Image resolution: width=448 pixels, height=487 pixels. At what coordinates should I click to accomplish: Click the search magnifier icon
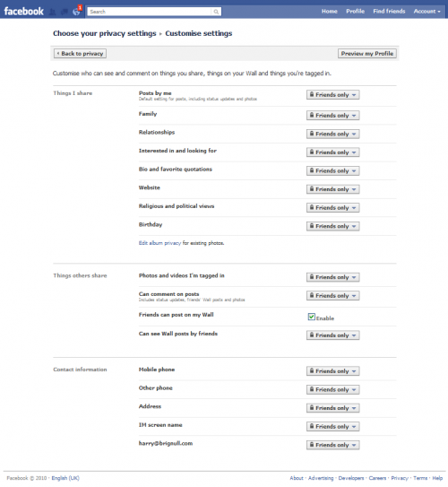[216, 12]
